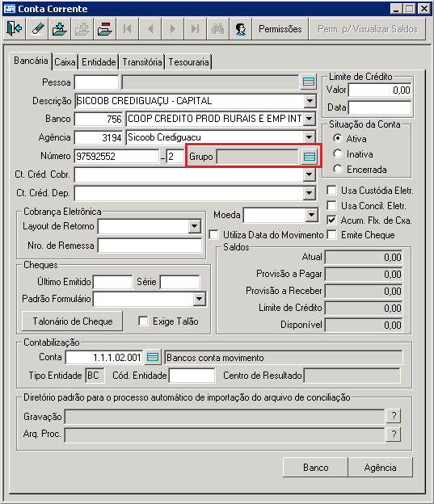Select the Encerrada radio button
Screen dimensions: 434x504
(338, 169)
